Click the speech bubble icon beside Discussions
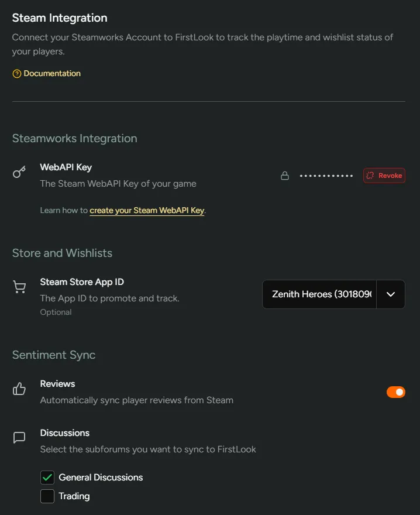The image size is (420, 515). [19, 437]
